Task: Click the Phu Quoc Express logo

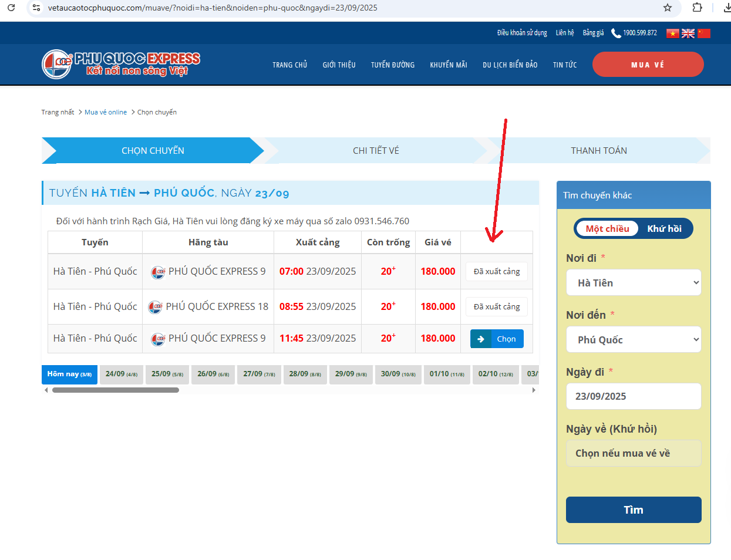Action: 121,65
